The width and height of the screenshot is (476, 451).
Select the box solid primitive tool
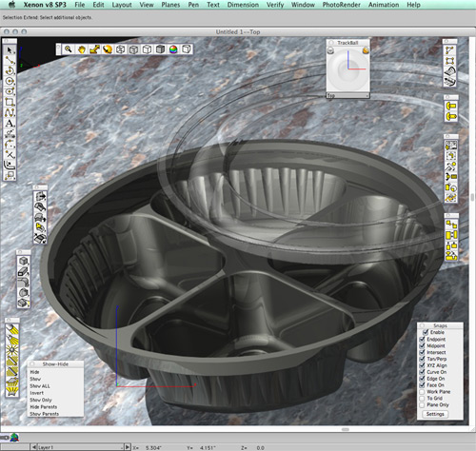[23, 261]
